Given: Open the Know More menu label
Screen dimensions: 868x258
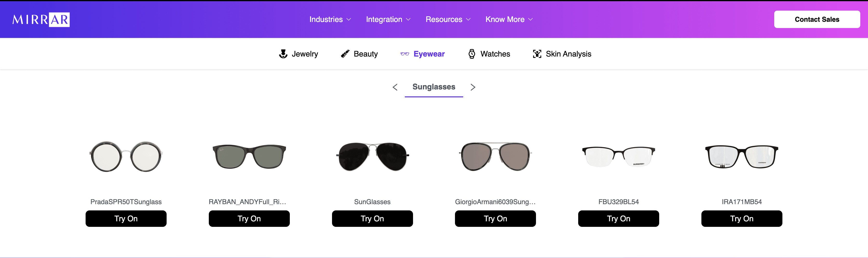Looking at the screenshot, I should [505, 20].
